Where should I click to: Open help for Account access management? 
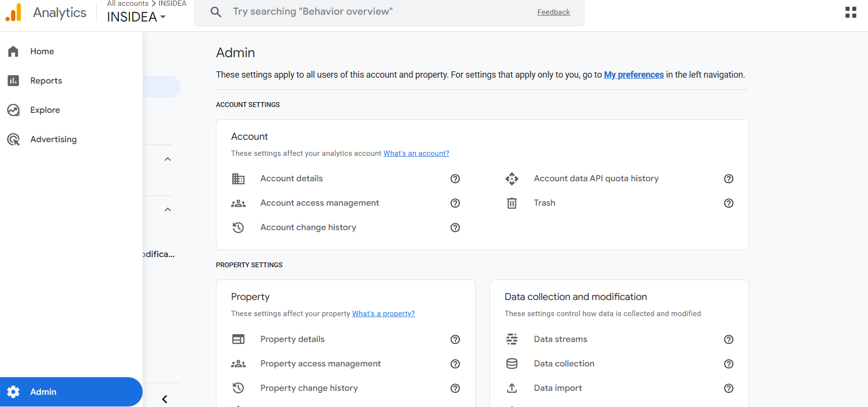[455, 203]
